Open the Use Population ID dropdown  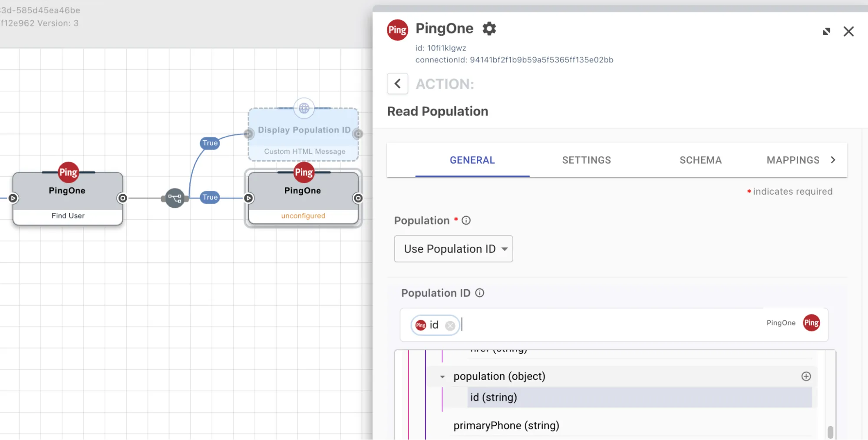453,249
